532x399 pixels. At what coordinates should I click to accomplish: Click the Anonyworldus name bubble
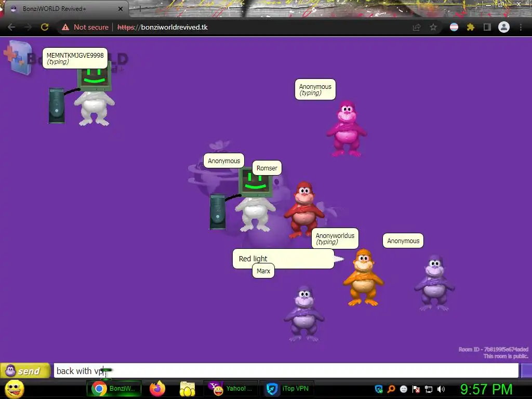click(x=335, y=238)
